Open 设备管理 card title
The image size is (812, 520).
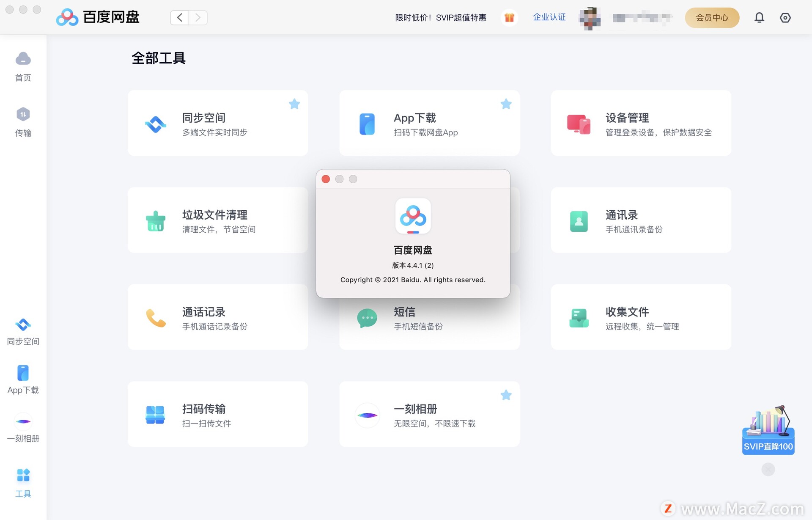coord(627,118)
